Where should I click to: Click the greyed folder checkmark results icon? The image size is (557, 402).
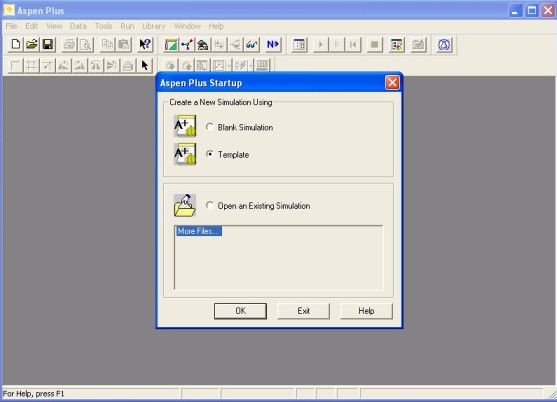(418, 45)
